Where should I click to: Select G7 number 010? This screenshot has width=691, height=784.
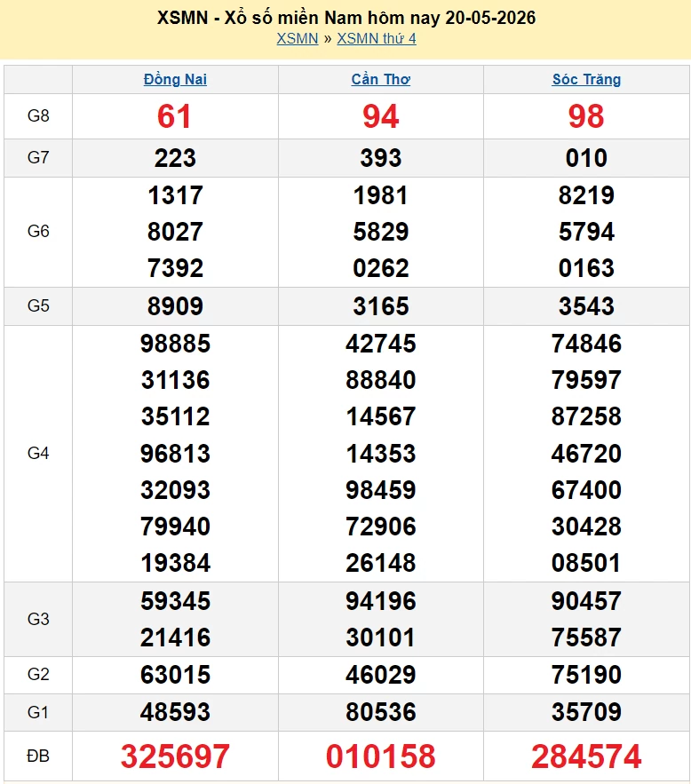586,158
